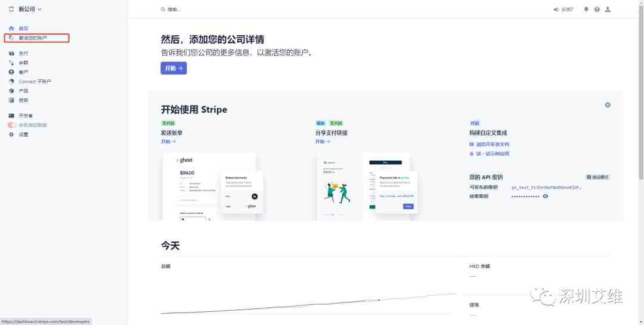Click the '开始 →' link under '分享支付链接'
This screenshot has height=325, width=644.
323,141
